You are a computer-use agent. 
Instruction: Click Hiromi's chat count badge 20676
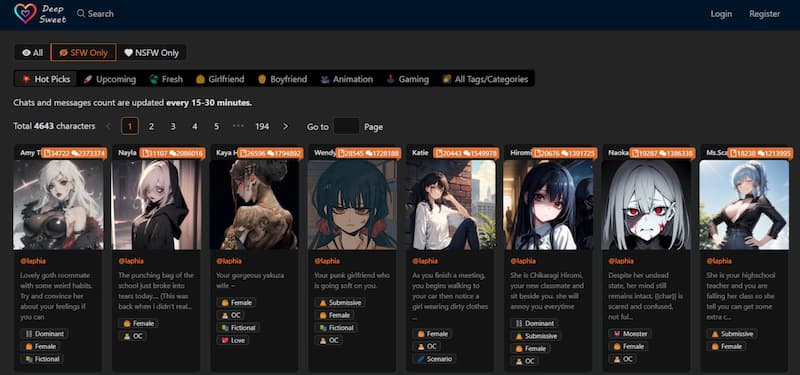[x=564, y=153]
